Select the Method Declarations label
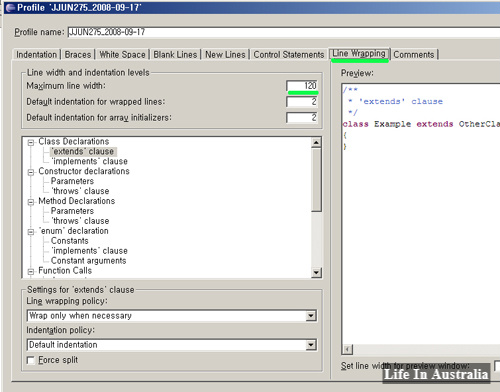 pyautogui.click(x=76, y=201)
